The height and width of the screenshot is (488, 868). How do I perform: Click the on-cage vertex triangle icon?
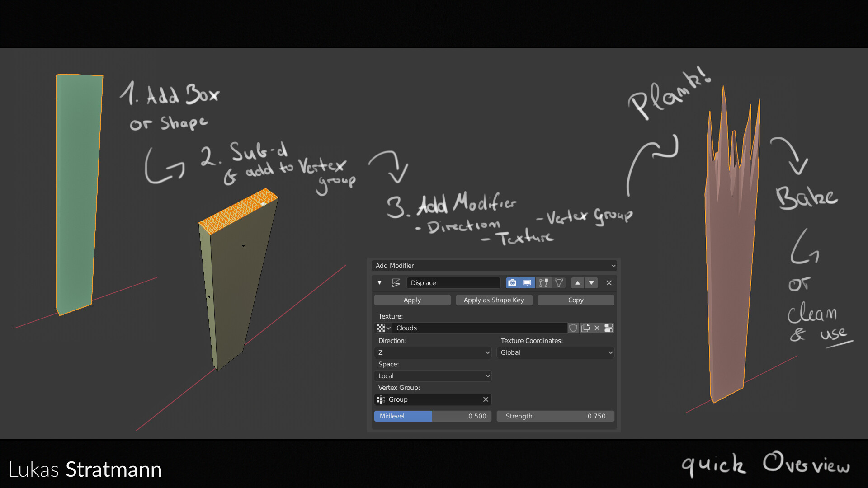(559, 283)
